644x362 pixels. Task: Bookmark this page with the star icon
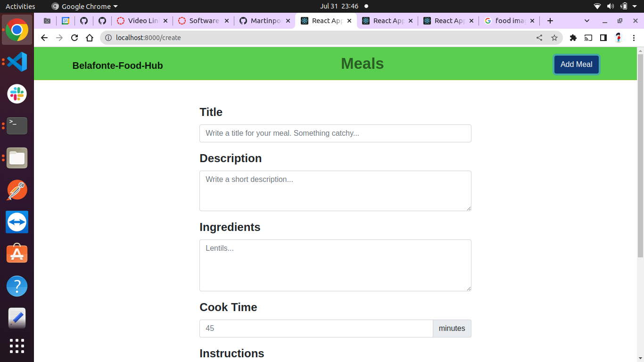[x=554, y=38]
